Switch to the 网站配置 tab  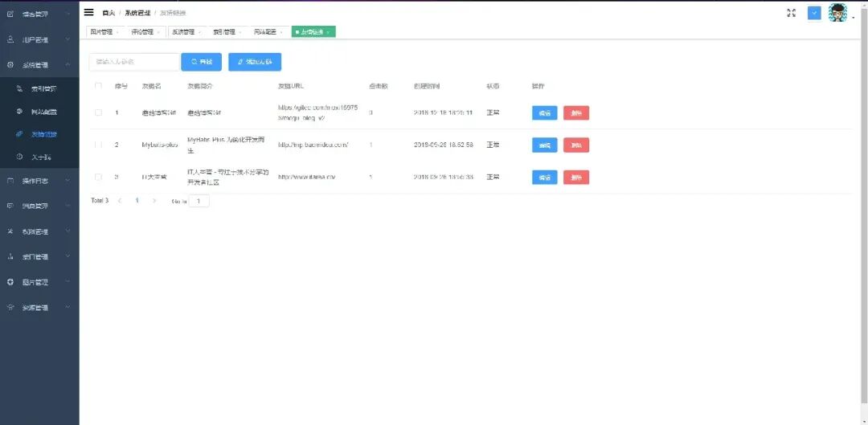tap(264, 32)
